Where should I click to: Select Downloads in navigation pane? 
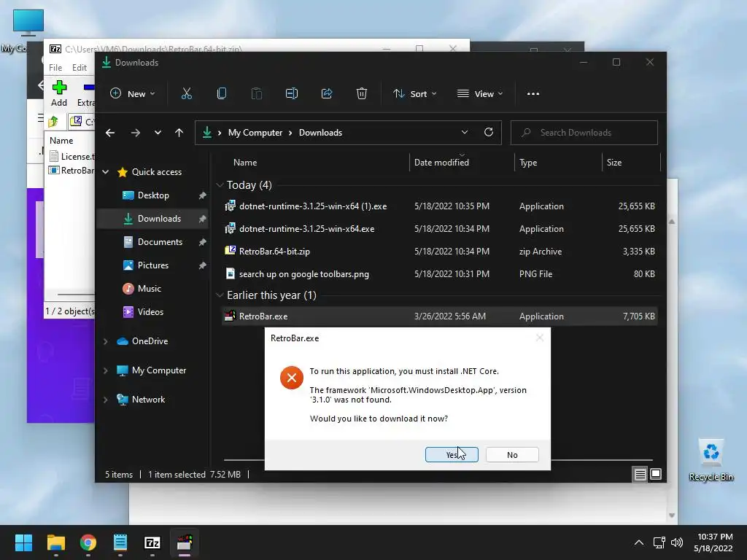[153, 219]
